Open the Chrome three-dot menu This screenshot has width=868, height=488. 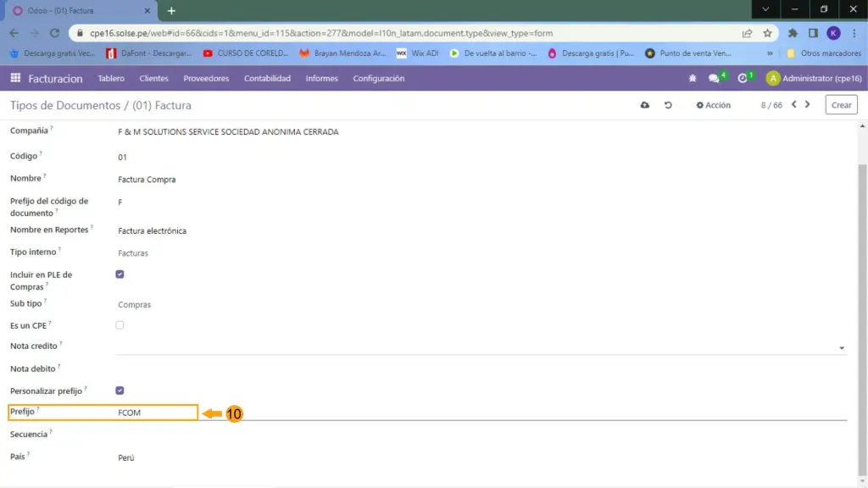(854, 33)
